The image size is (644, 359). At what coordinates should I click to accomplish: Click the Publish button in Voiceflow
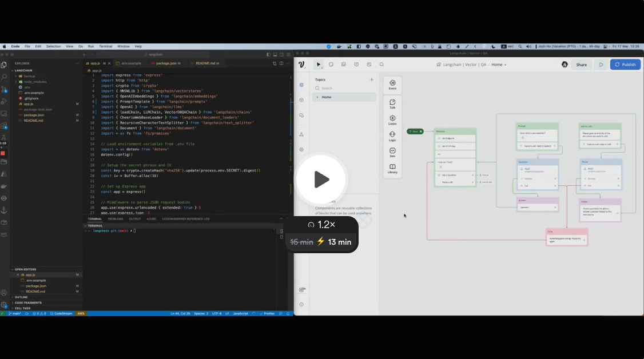(x=625, y=65)
